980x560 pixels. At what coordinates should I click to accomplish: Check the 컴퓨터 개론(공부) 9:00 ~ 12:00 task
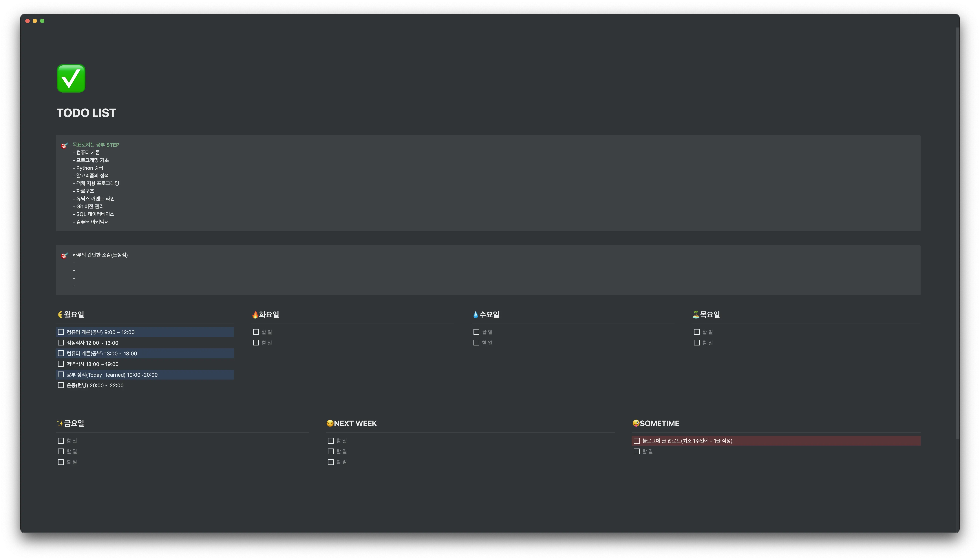(x=61, y=332)
